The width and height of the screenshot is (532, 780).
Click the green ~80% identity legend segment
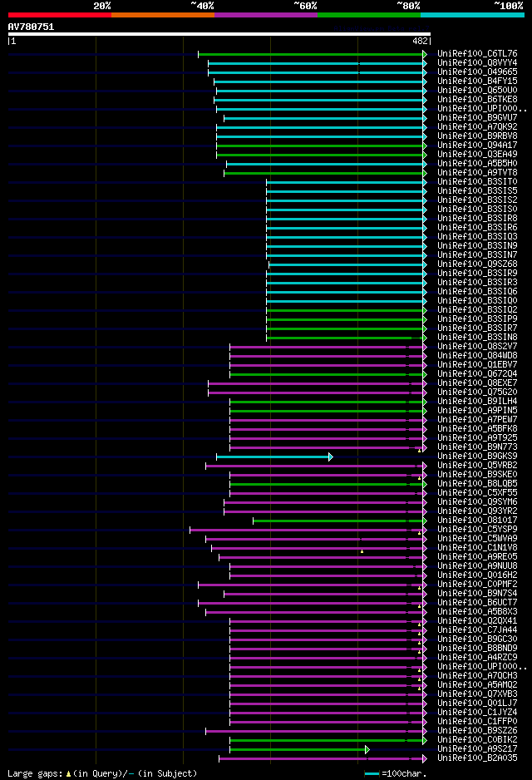[369, 15]
